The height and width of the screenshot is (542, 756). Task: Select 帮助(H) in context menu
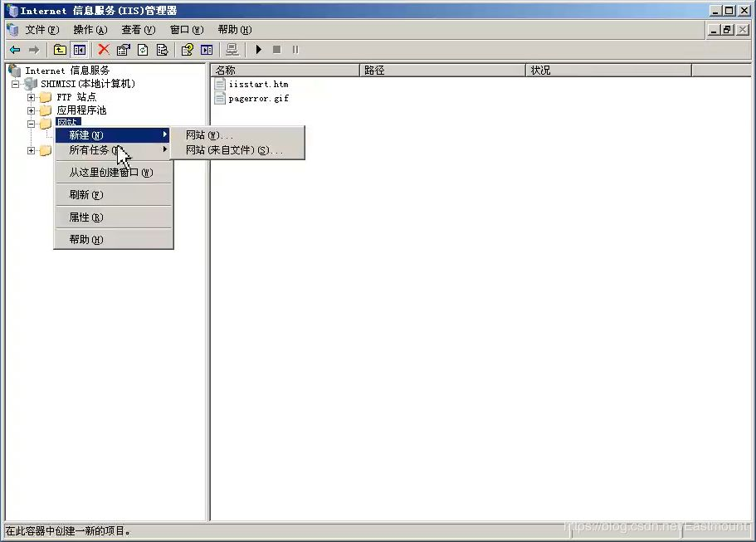pyautogui.click(x=113, y=240)
